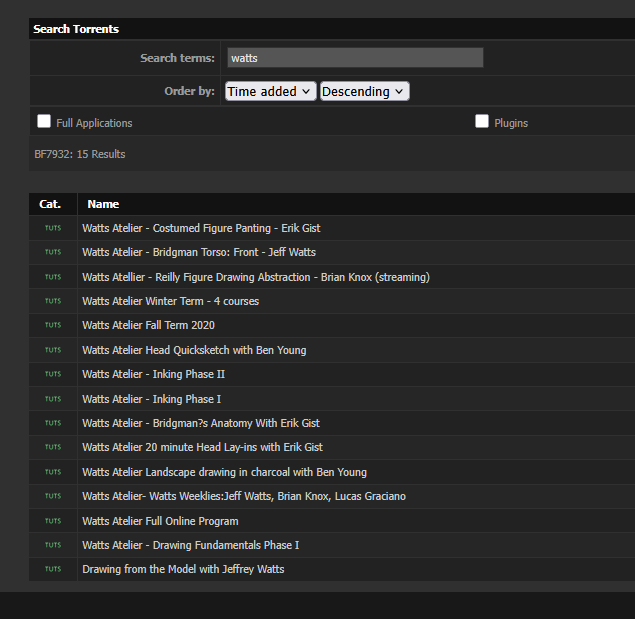
Task: Open Drawing from the Model with Jeffrey Watts
Action: [x=183, y=569]
